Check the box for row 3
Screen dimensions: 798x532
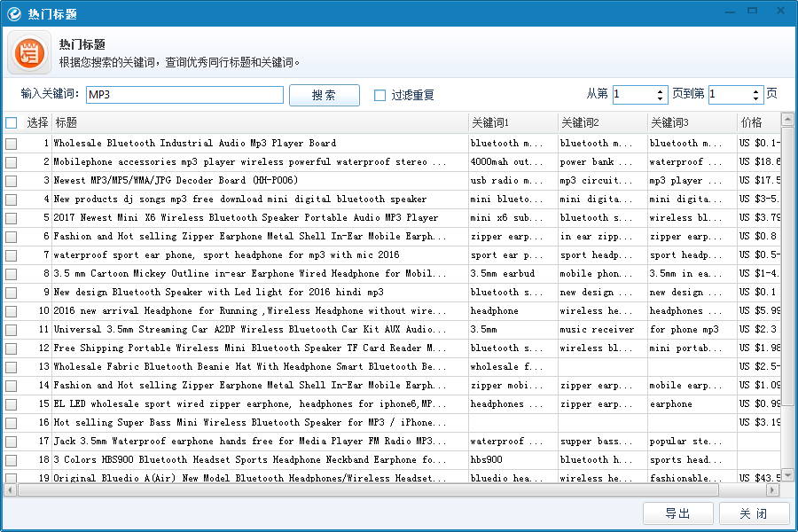11,181
